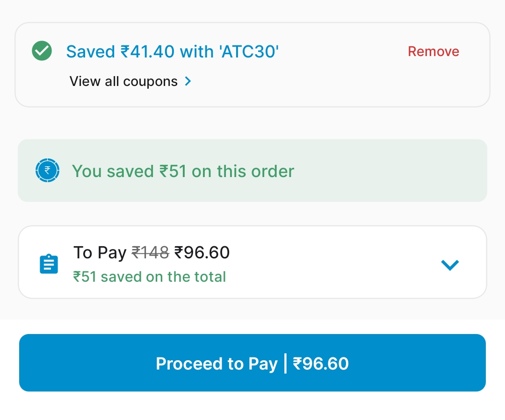Screen dimensions: 505x420
Task: Click the ₹96.60 payable amount text
Action: 202,252
